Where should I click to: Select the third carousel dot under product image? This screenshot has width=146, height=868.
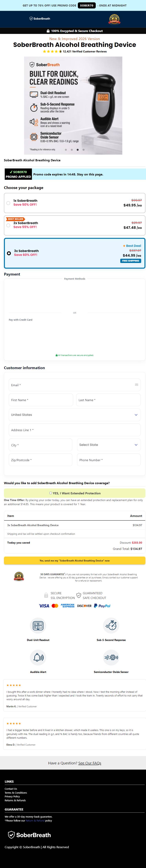78,150
